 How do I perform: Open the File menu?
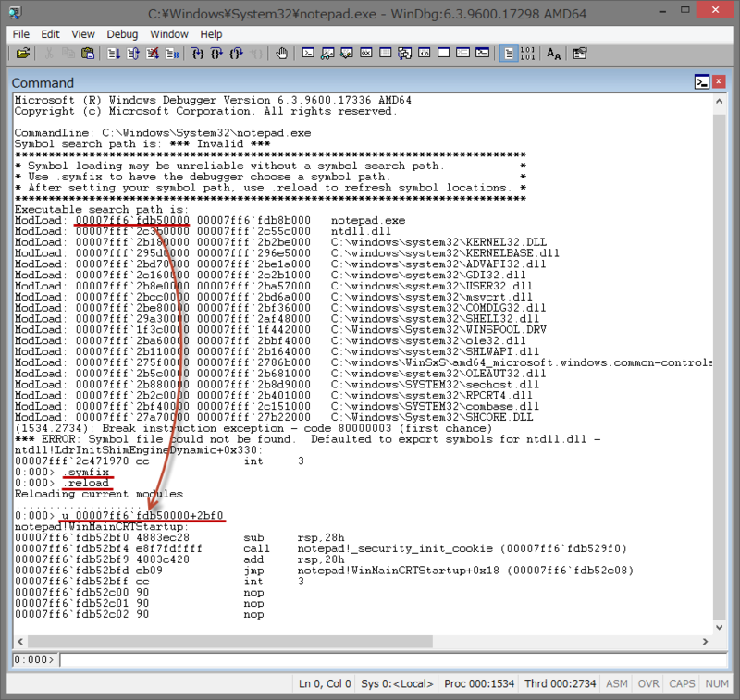point(20,34)
